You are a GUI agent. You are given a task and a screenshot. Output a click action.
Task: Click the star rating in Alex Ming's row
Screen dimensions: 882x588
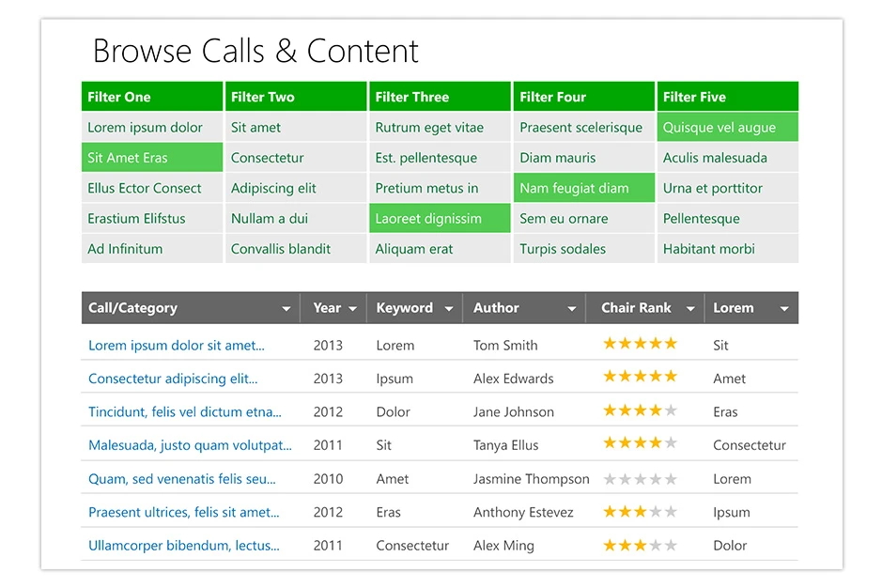tap(640, 546)
